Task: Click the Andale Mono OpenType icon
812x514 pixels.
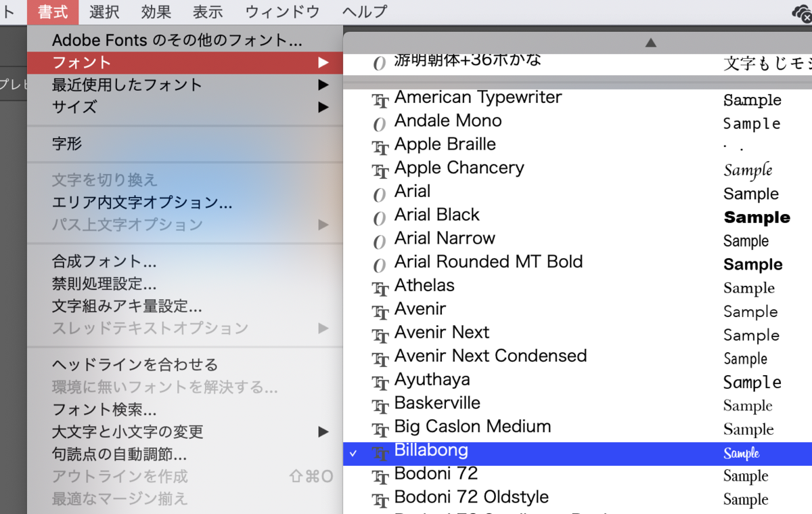Action: coord(380,123)
